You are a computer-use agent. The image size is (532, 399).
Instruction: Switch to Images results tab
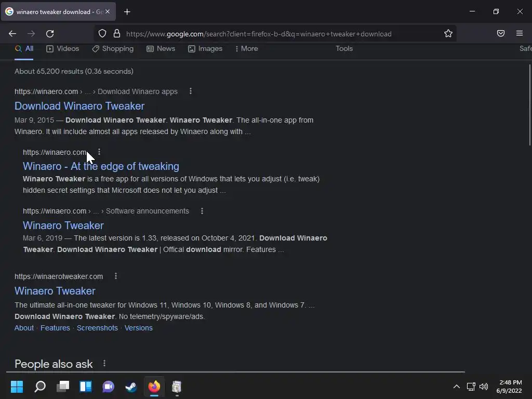pos(205,48)
